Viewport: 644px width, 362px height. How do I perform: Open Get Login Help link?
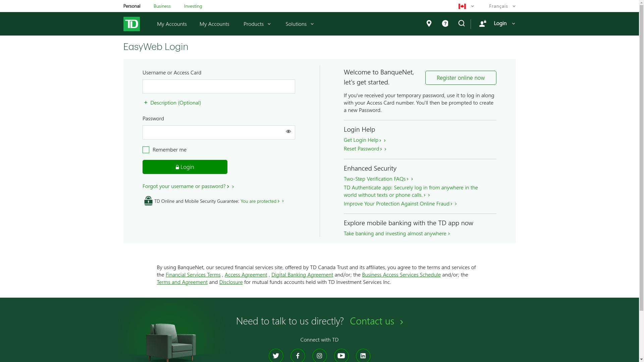click(x=365, y=140)
